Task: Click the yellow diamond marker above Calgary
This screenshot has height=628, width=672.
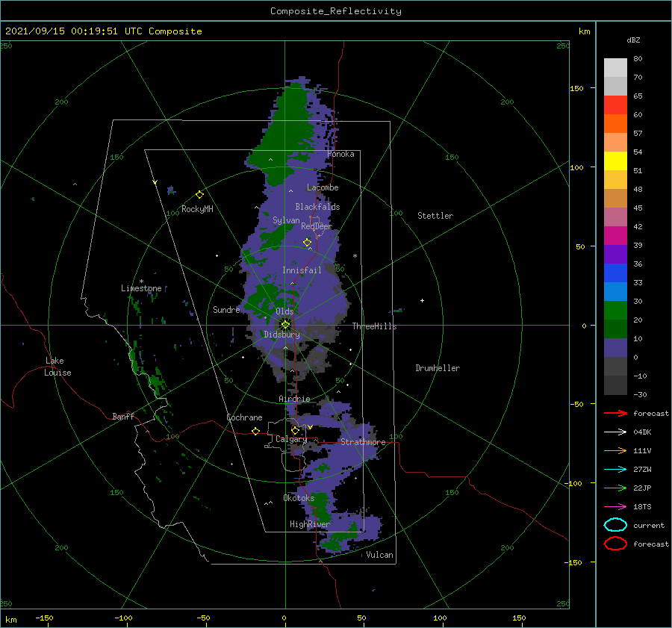Action: (x=295, y=430)
